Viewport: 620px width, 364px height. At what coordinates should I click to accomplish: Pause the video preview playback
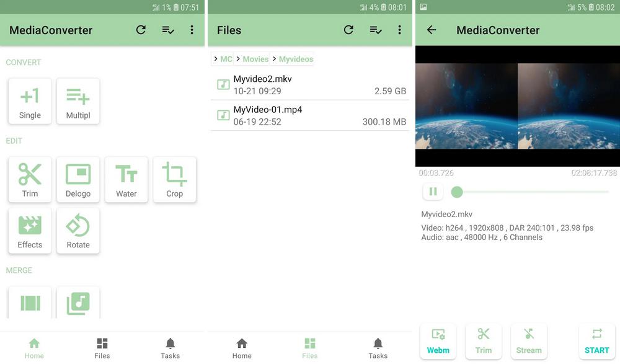(433, 192)
